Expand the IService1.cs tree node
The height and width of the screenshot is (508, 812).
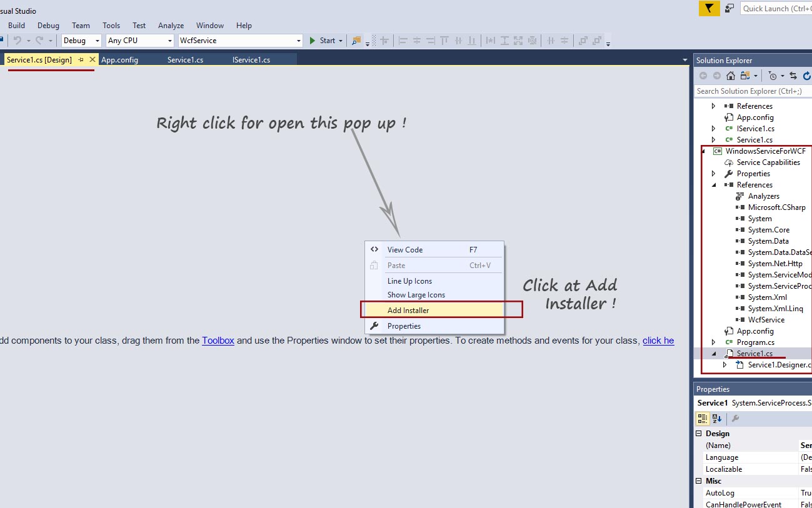[x=713, y=129]
